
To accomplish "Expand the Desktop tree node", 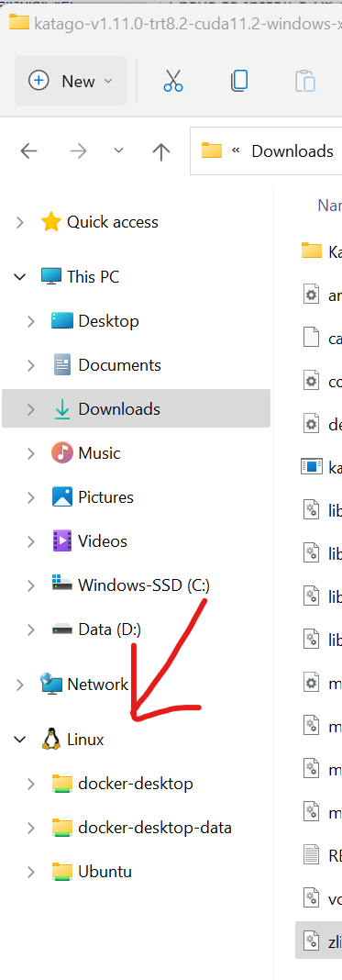I will tap(31, 321).
